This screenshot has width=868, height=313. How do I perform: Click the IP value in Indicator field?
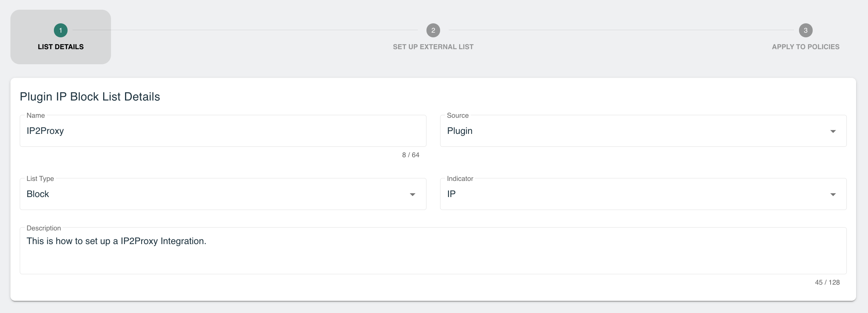coord(452,194)
